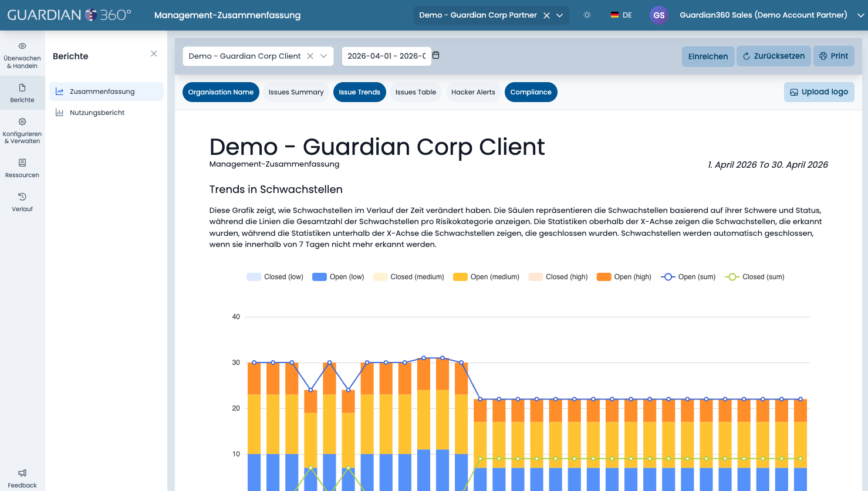Click the 1. April 2026 To 30. April 2026 date text
The height and width of the screenshot is (491, 868).
tap(768, 165)
